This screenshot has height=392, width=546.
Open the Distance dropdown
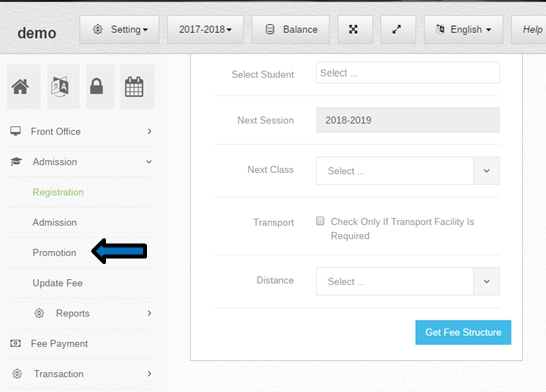coord(408,281)
